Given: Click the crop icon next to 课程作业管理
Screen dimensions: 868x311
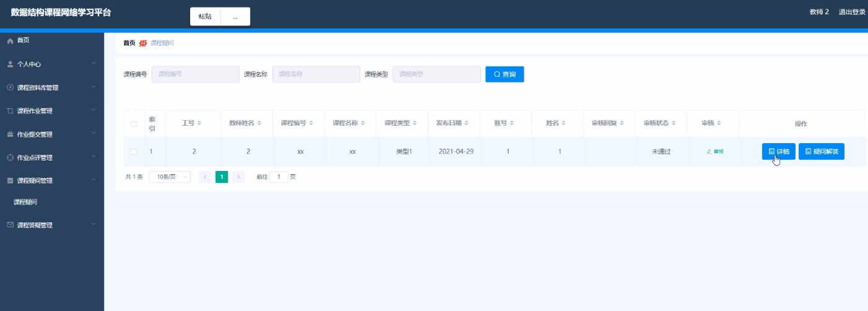Looking at the screenshot, I should point(10,111).
